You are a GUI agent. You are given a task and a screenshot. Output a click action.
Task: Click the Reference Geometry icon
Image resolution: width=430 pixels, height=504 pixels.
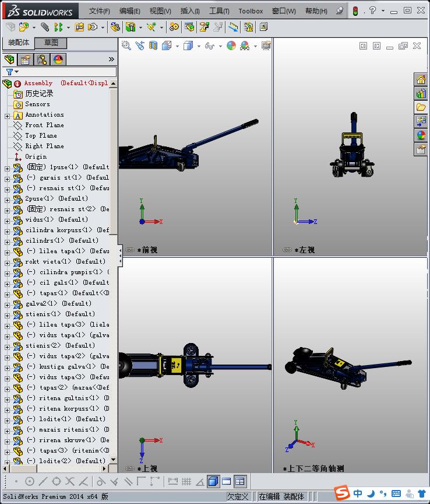(151, 27)
